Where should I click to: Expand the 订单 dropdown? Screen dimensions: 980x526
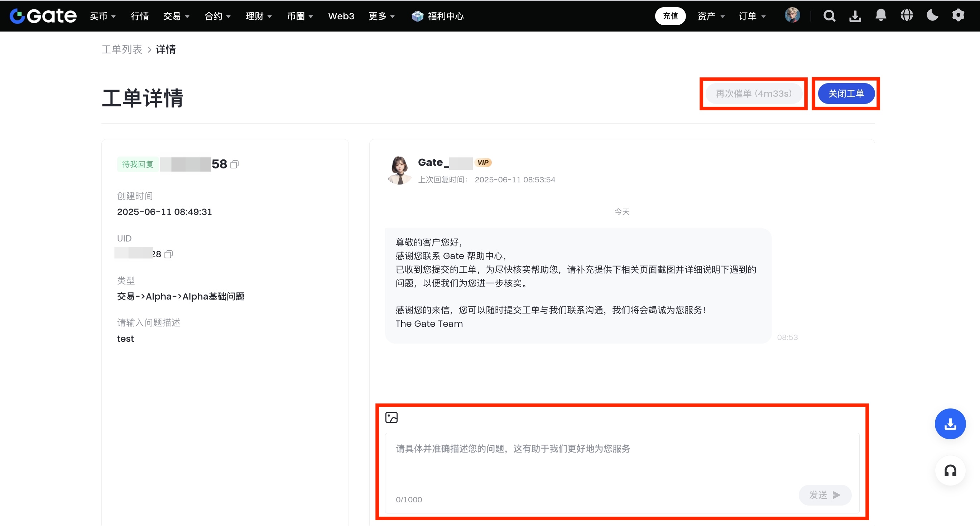(x=752, y=16)
